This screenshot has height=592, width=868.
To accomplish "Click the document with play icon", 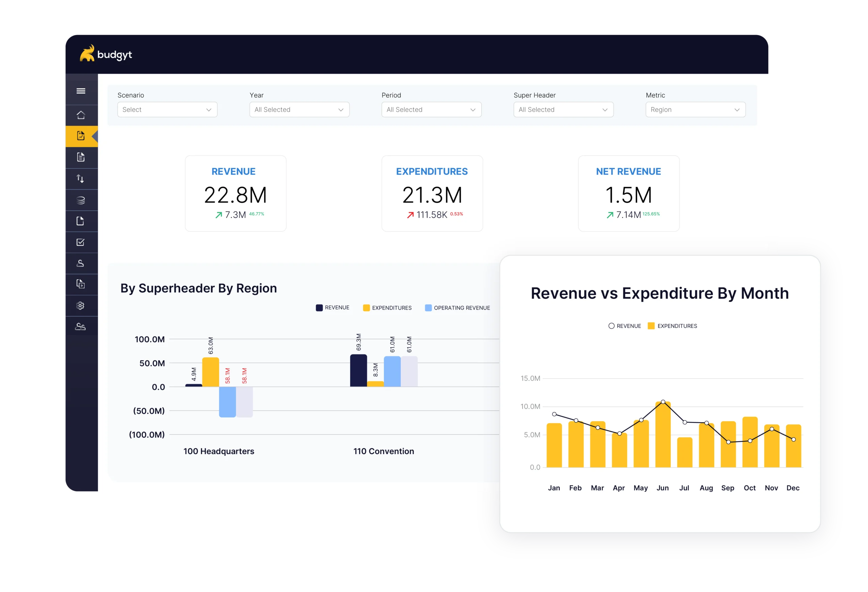I will tap(80, 284).
